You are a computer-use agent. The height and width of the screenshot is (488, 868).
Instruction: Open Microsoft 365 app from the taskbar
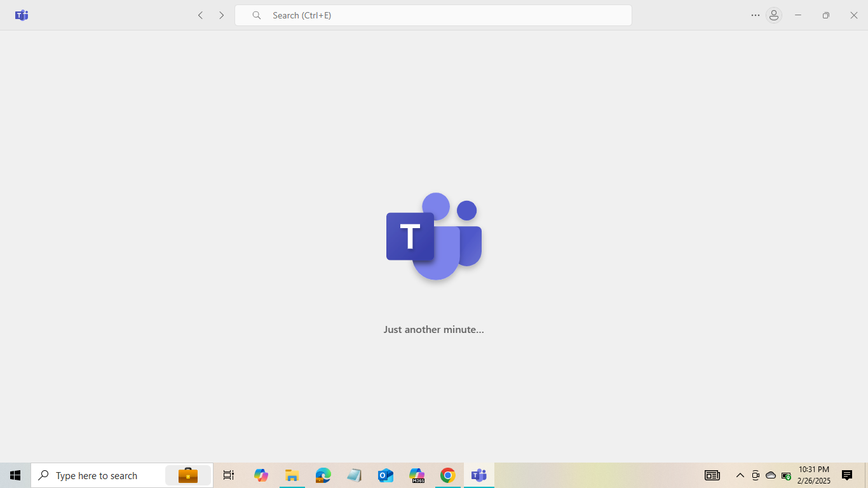(x=417, y=475)
